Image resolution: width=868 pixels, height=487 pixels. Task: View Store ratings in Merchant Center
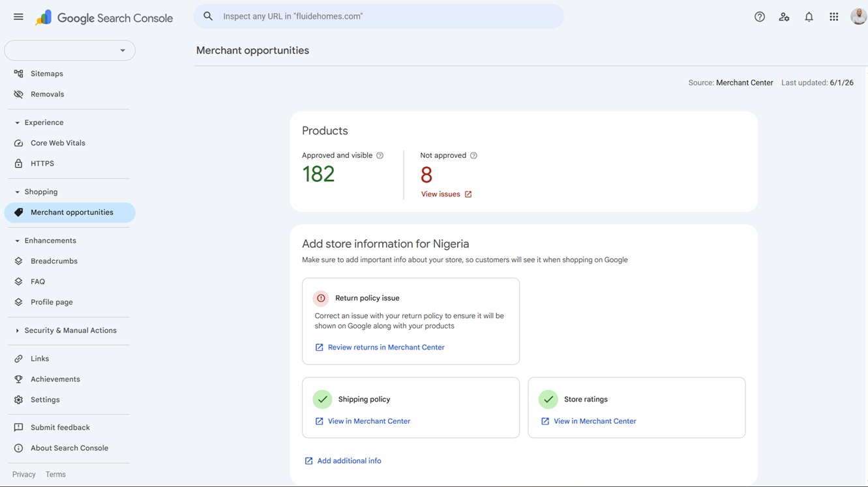pos(595,421)
